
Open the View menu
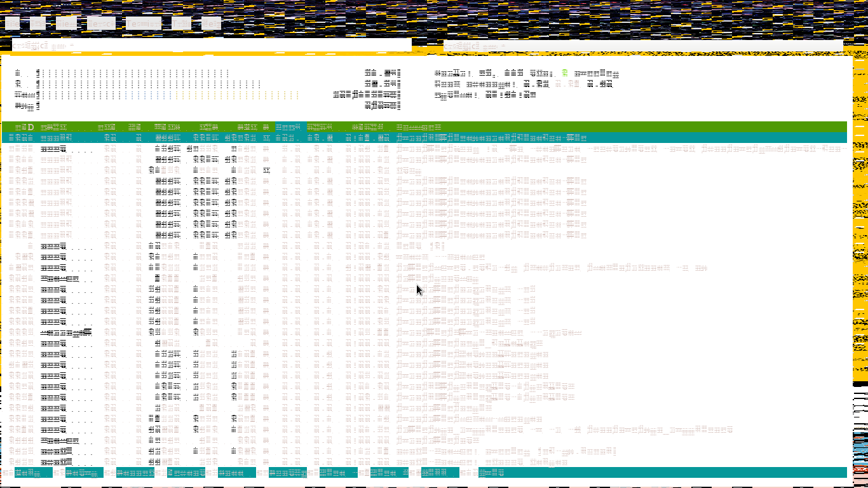coord(66,24)
